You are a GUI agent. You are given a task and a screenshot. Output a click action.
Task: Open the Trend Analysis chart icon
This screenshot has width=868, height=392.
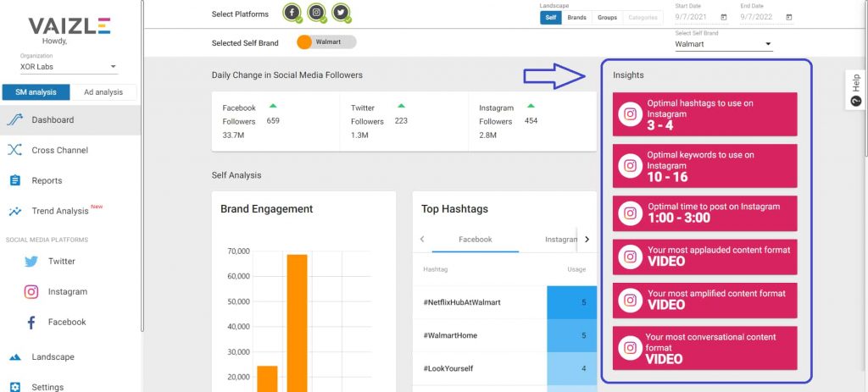(15, 211)
